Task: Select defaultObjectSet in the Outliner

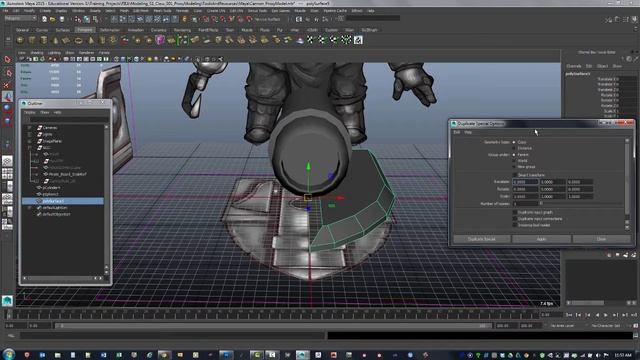Action: [56, 214]
